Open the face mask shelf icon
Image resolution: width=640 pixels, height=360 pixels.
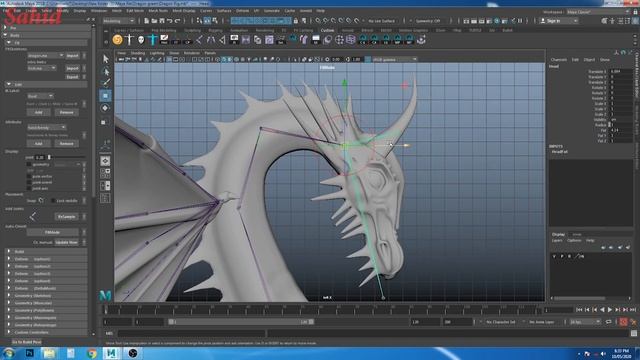tap(141, 40)
